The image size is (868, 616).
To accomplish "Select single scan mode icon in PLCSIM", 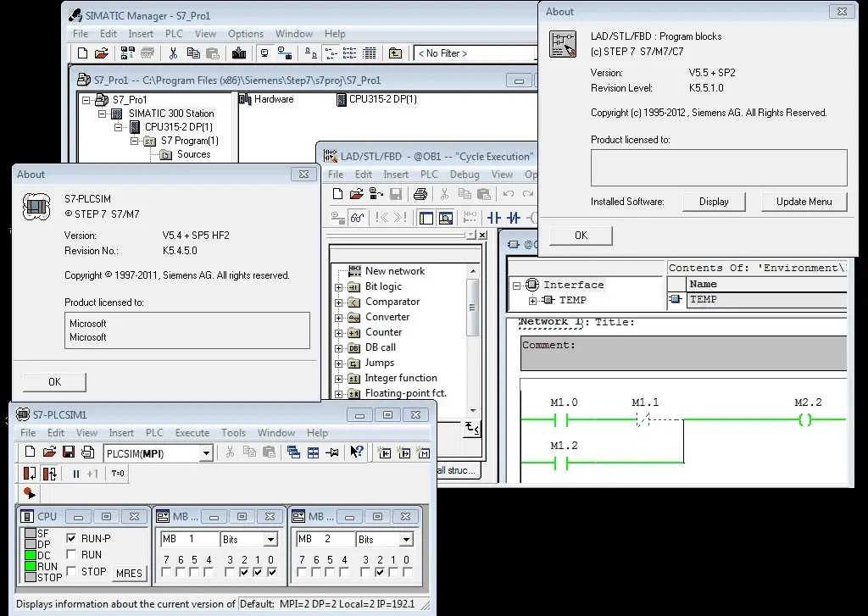I will coord(30,474).
